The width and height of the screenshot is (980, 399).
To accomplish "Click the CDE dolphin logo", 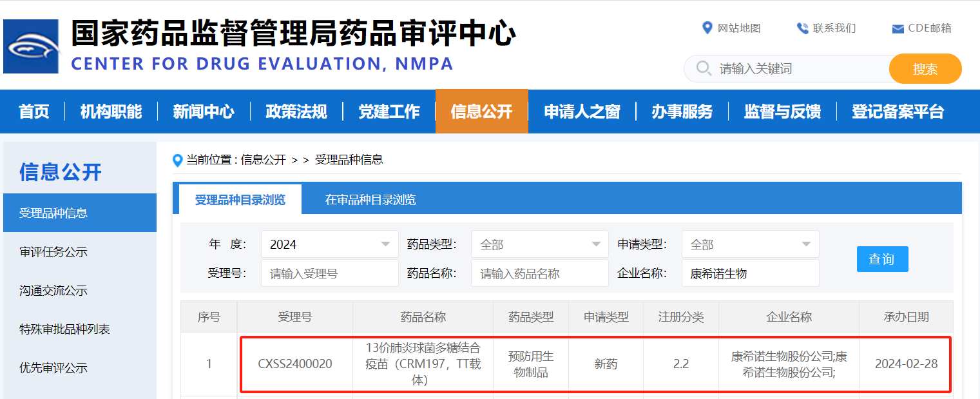I will (x=31, y=46).
